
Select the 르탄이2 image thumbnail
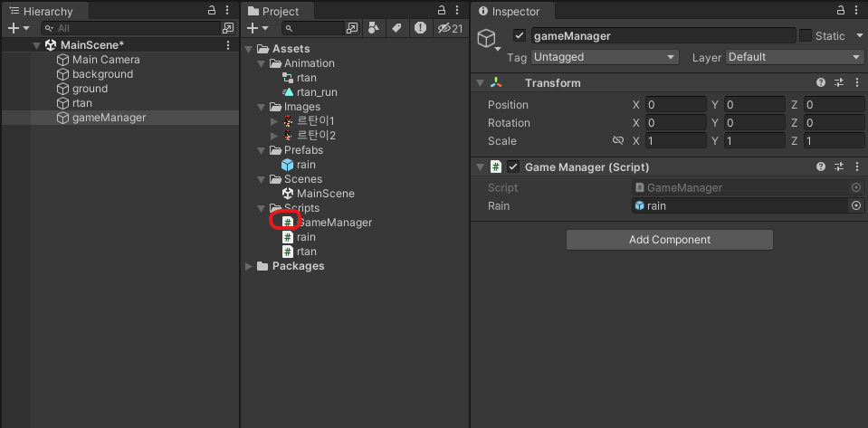point(288,136)
